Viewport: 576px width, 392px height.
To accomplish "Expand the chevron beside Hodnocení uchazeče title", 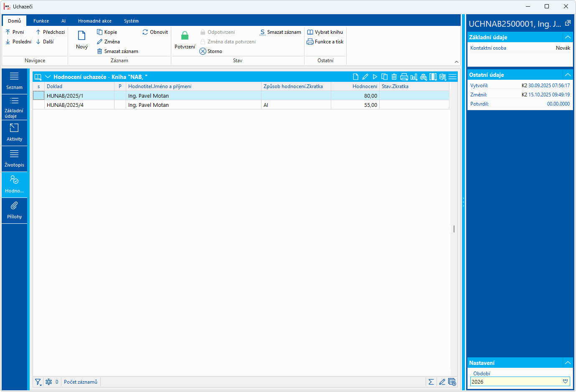I will point(48,77).
